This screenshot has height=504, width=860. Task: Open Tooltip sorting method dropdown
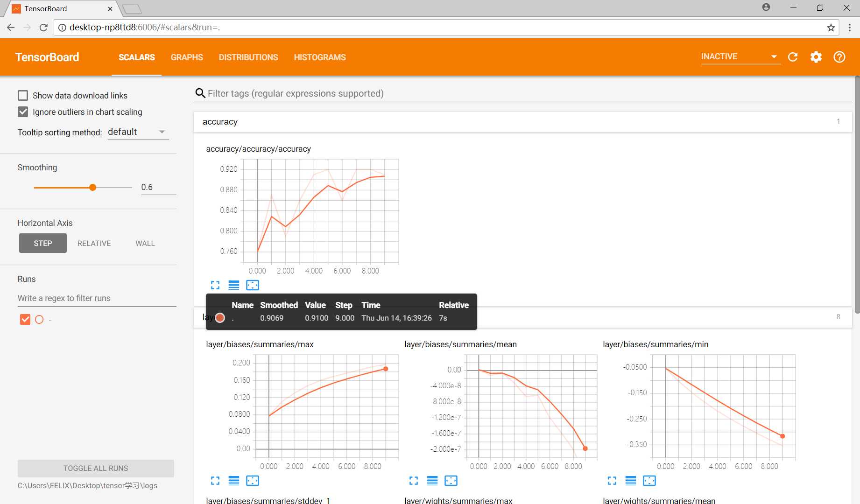coord(138,132)
